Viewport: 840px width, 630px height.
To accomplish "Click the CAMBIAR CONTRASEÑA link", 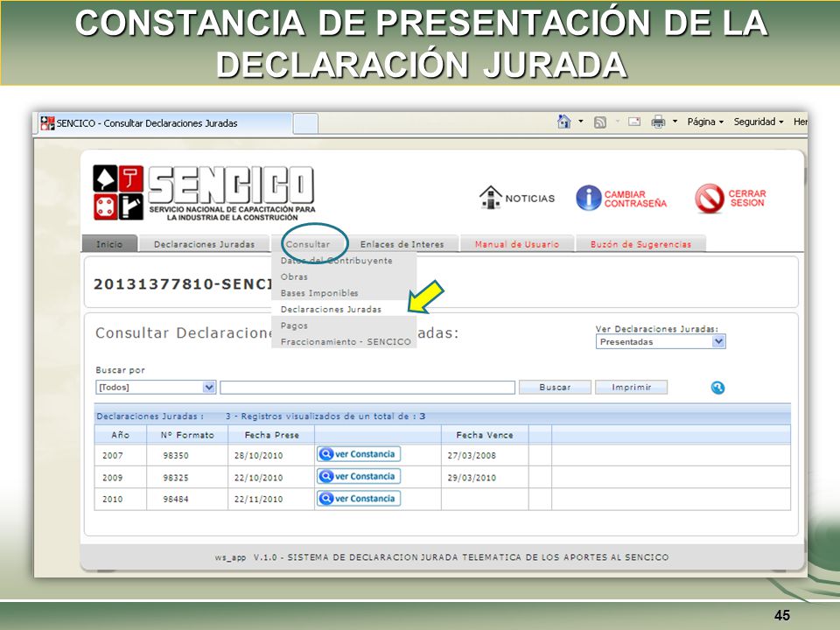I will pyautogui.click(x=635, y=199).
